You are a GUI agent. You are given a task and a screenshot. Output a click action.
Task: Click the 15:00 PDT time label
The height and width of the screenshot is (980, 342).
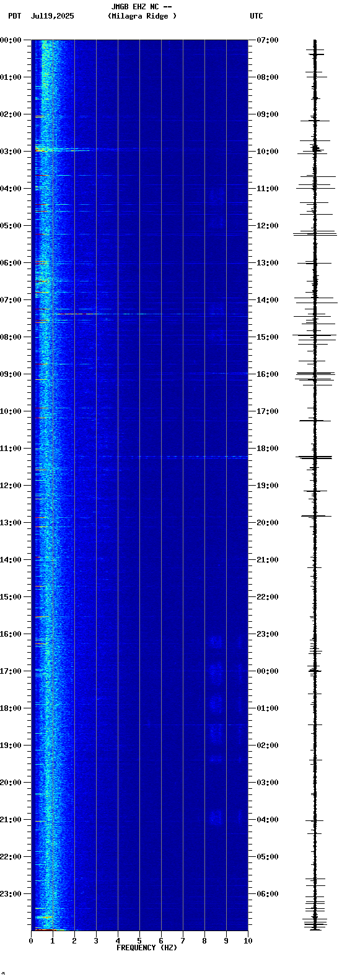(11, 597)
